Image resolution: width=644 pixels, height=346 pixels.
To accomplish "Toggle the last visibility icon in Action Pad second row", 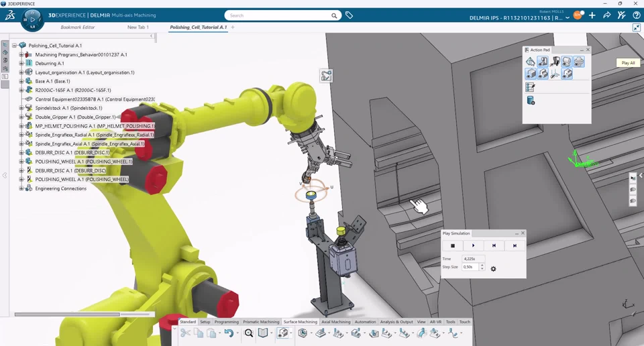I will 567,74.
